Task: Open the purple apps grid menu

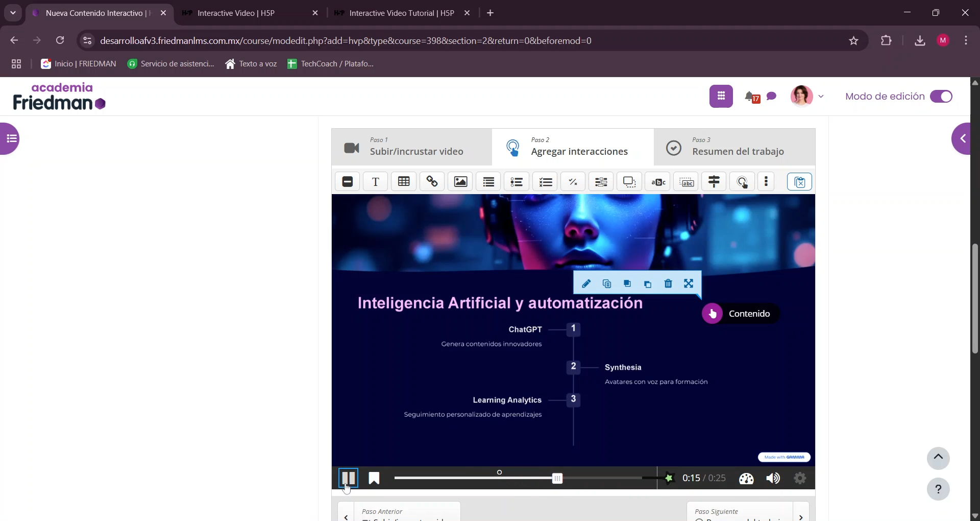Action: point(721,96)
